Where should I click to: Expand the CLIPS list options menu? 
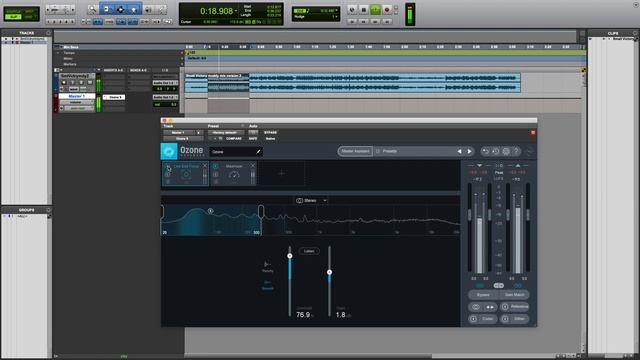pos(635,33)
